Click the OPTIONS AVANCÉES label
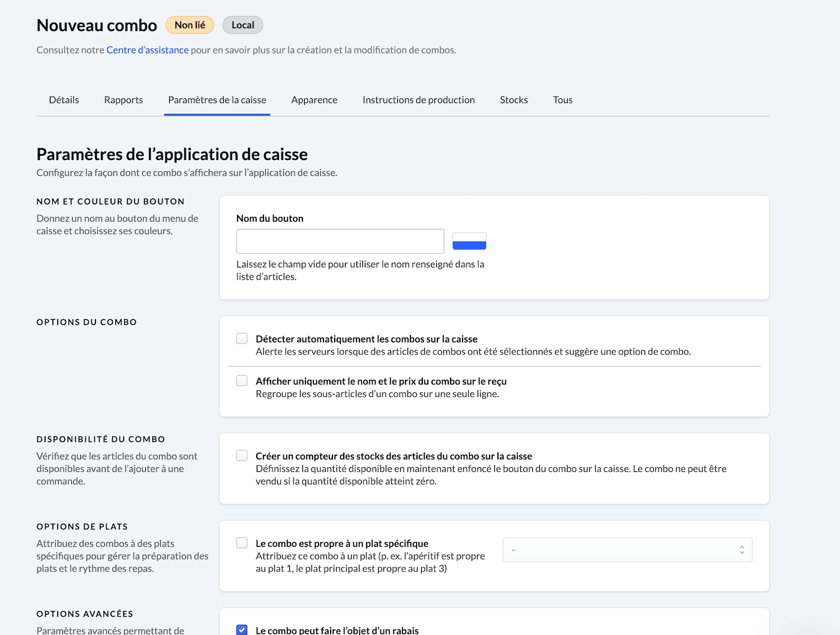 pyautogui.click(x=85, y=614)
